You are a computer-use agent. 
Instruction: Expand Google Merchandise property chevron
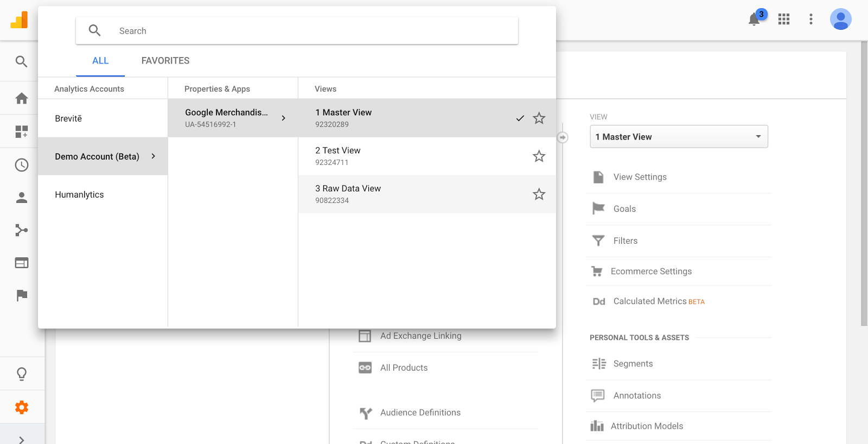[x=284, y=118]
